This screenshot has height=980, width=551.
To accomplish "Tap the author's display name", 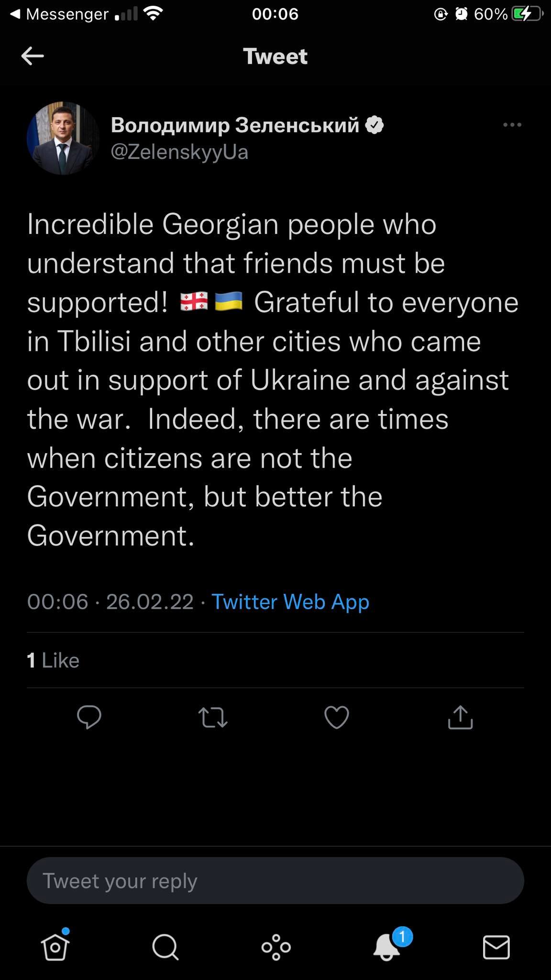I will click(x=235, y=125).
